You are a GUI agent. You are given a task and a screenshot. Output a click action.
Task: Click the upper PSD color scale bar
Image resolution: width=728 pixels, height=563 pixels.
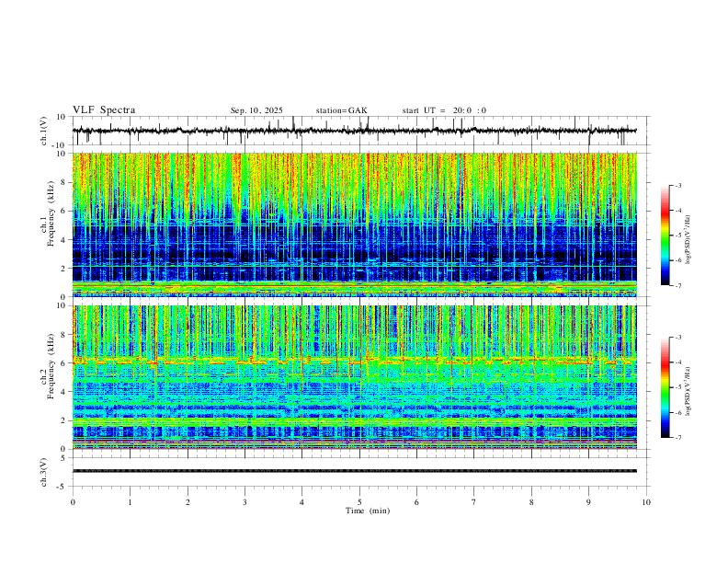point(665,236)
